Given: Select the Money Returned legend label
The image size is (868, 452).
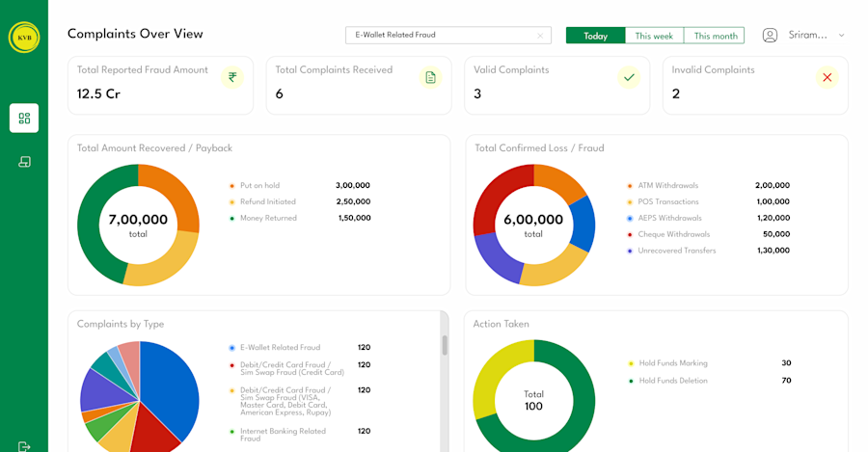Looking at the screenshot, I should coord(268,218).
